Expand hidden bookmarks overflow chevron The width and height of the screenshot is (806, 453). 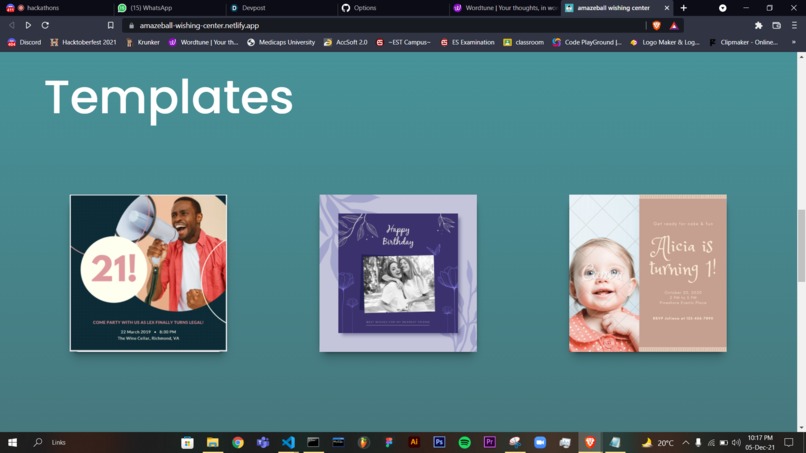[x=794, y=42]
